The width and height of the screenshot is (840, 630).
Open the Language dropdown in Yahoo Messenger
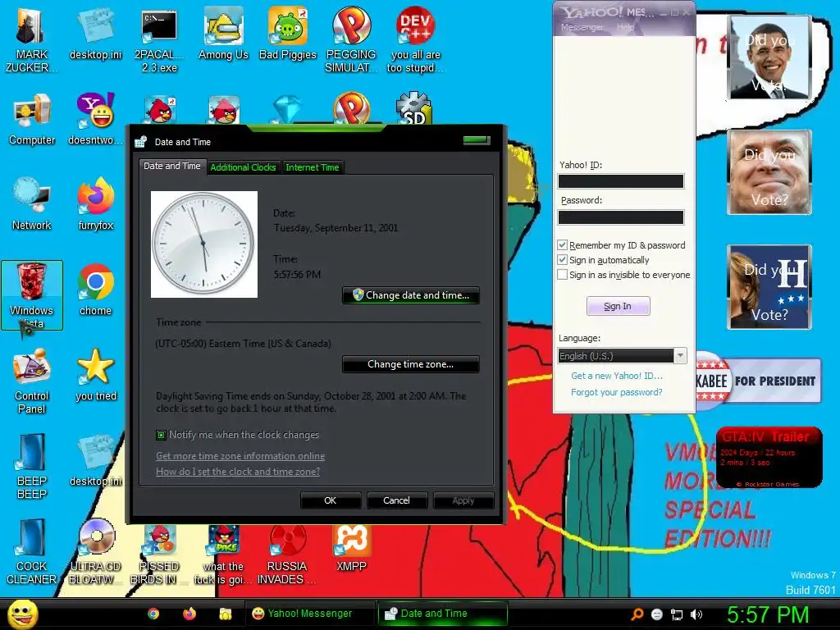click(622, 356)
